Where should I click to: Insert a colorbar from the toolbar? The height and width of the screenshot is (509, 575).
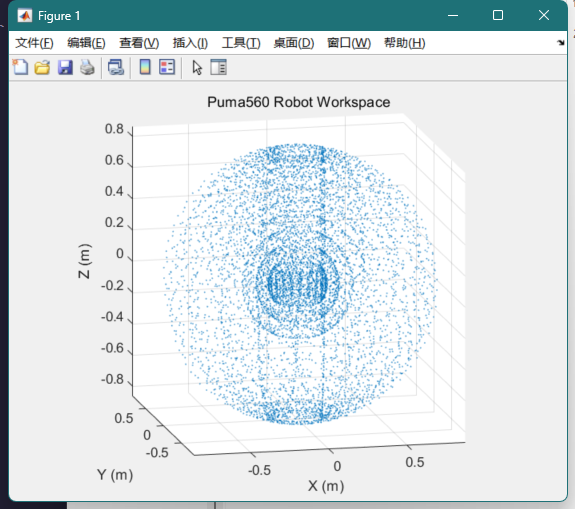click(x=145, y=67)
